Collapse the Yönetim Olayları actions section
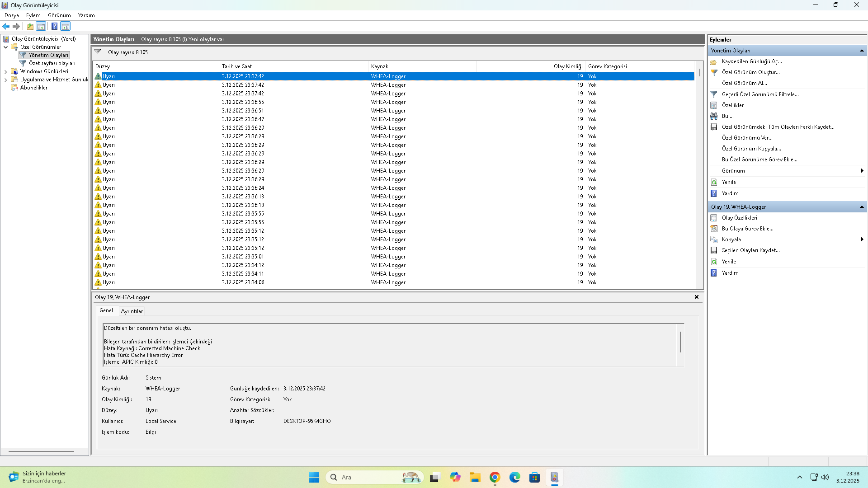868x488 pixels. 862,51
